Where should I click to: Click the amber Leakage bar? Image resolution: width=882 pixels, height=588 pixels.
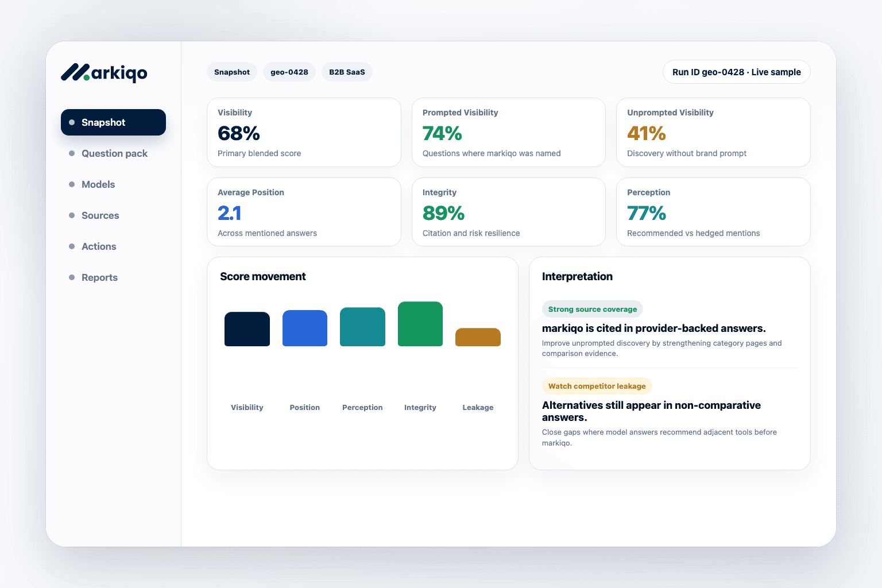pyautogui.click(x=478, y=337)
